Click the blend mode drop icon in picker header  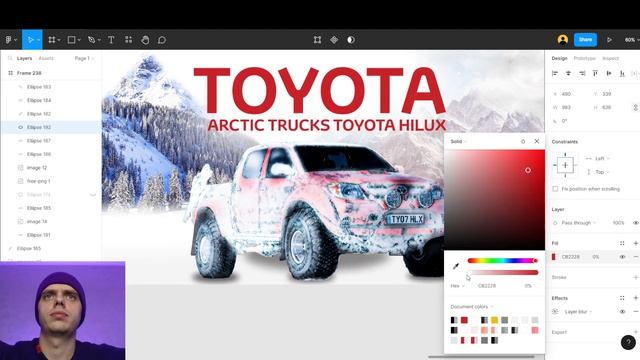point(523,141)
